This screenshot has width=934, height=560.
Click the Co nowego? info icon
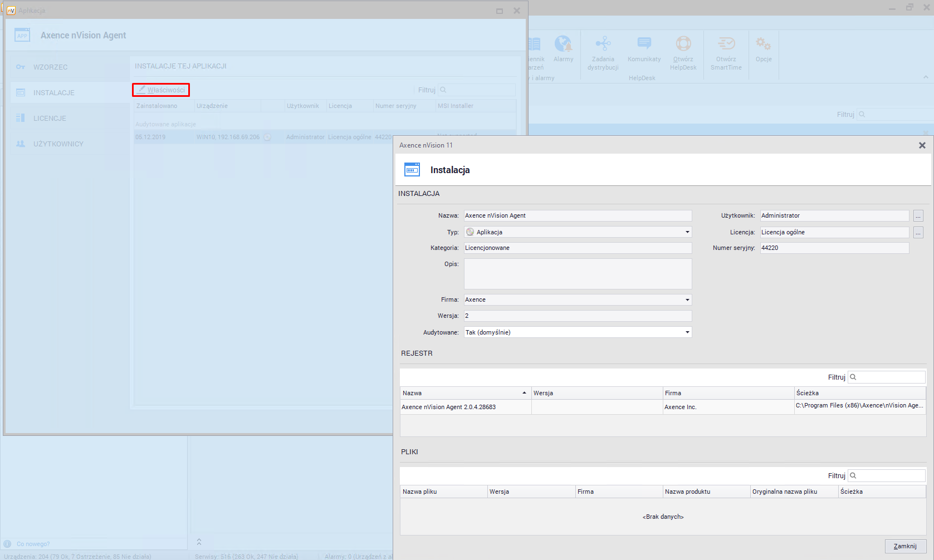8,544
